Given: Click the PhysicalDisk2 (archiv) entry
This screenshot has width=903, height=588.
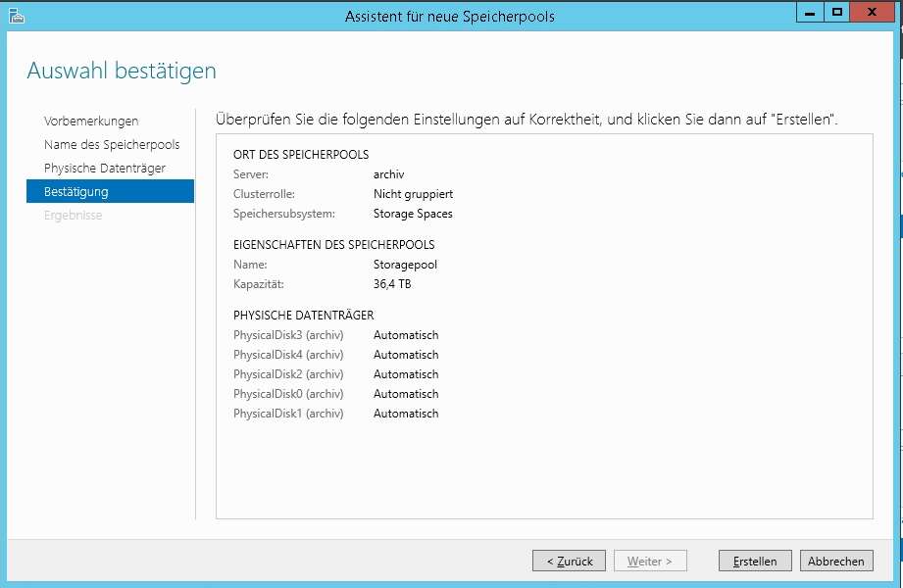Looking at the screenshot, I should pos(288,374).
